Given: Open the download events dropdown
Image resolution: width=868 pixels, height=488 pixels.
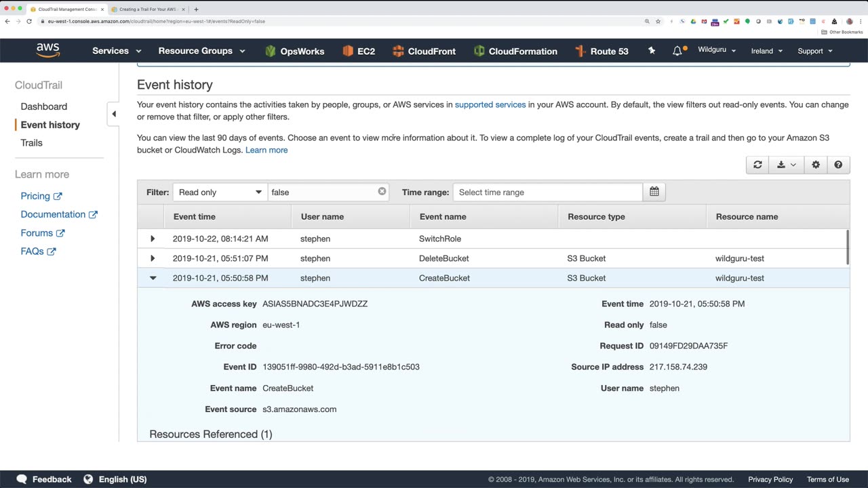Looking at the screenshot, I should pos(787,165).
